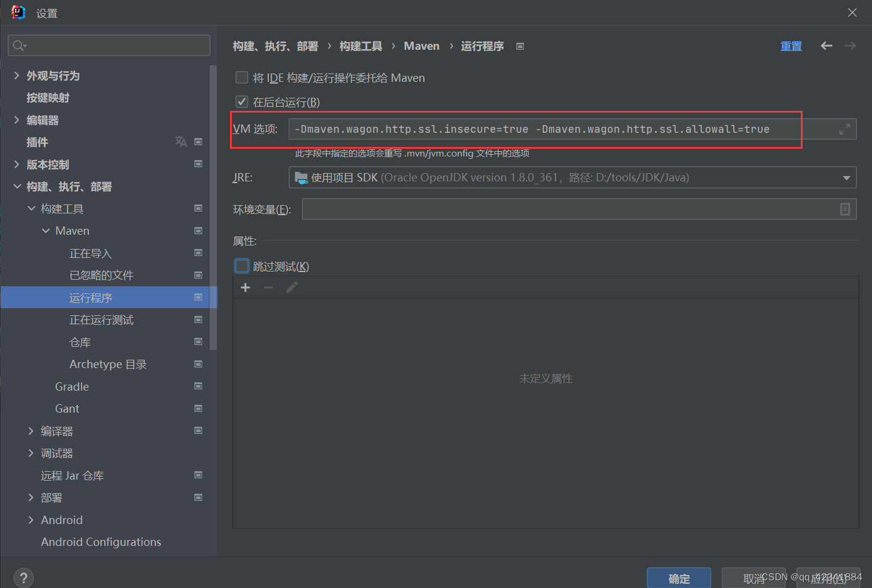Image resolution: width=872 pixels, height=588 pixels.
Task: Open Android Configurations page
Action: [x=101, y=542]
